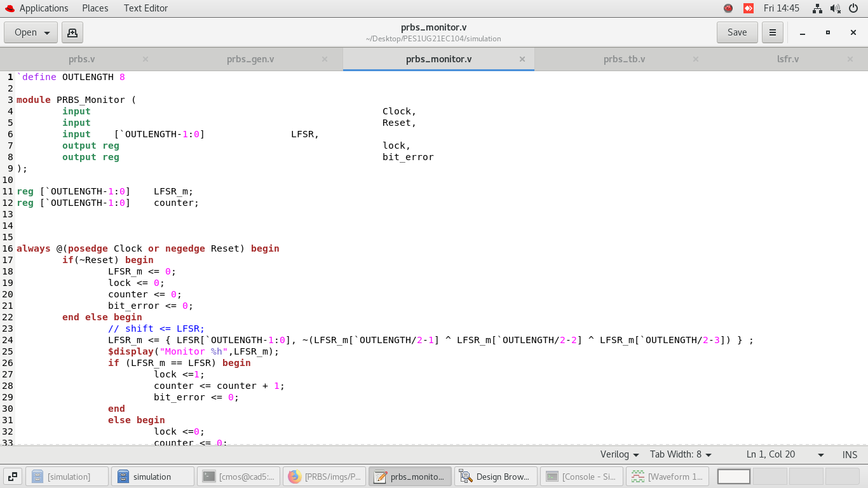
Task: Open the cmos@cad5 terminal from the taskbar
Action: tap(239, 476)
